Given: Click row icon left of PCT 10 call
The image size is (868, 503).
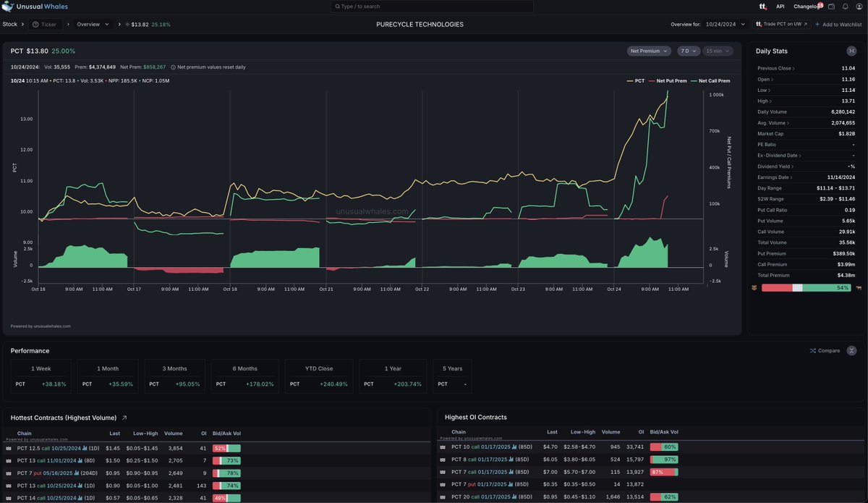Looking at the screenshot, I should [443, 447].
